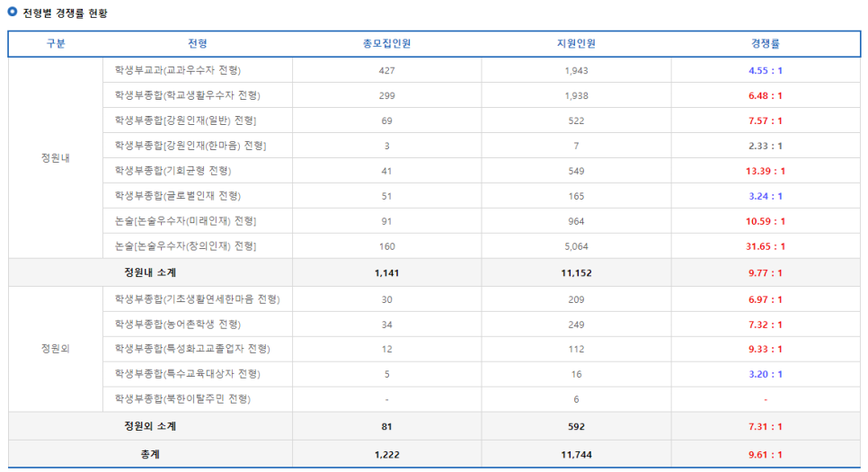The image size is (868, 472).
Task: Select the 구분 column header
Action: click(56, 43)
